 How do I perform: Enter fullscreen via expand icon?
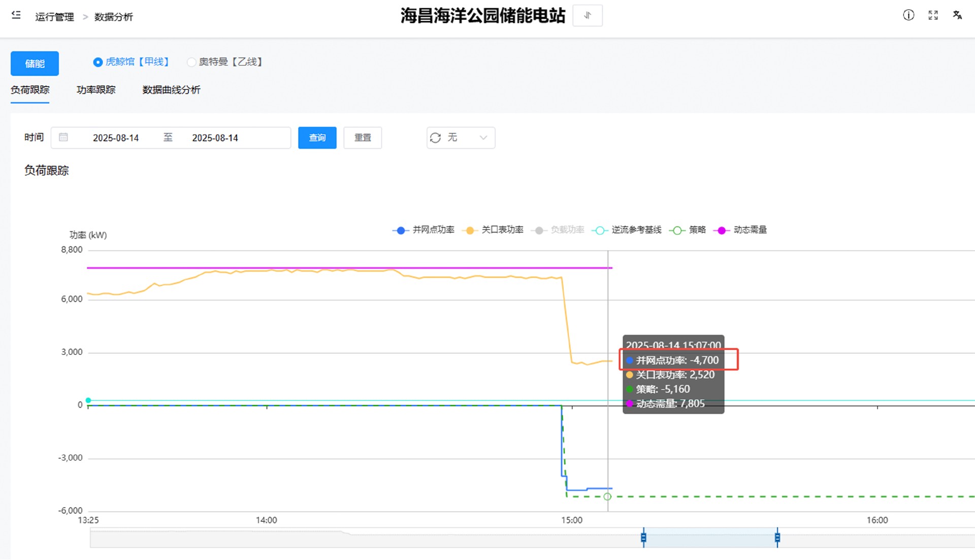pos(933,15)
